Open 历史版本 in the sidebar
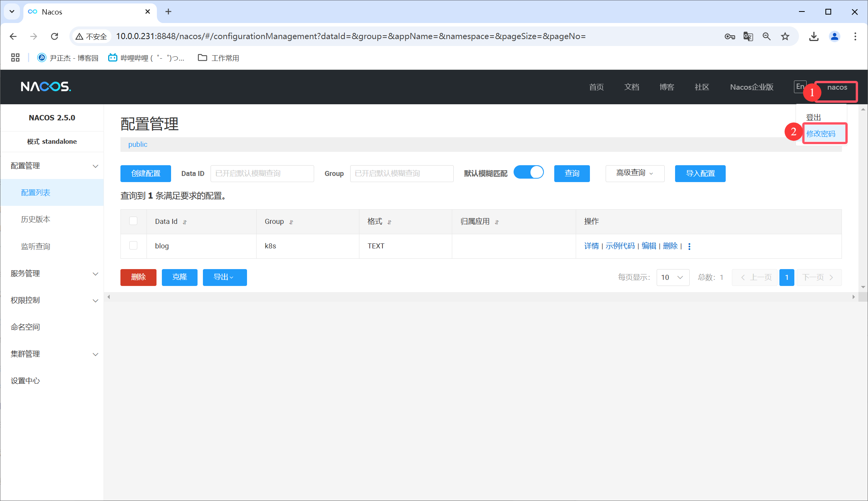The width and height of the screenshot is (868, 501). 36,219
